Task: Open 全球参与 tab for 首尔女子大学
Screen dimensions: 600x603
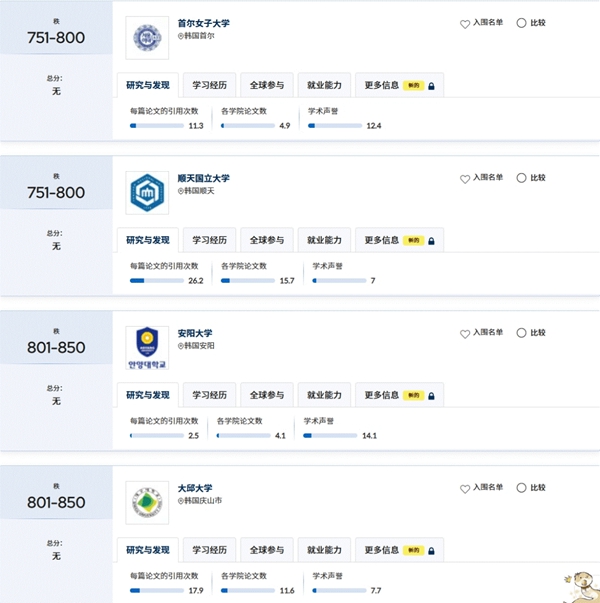Action: click(x=267, y=85)
